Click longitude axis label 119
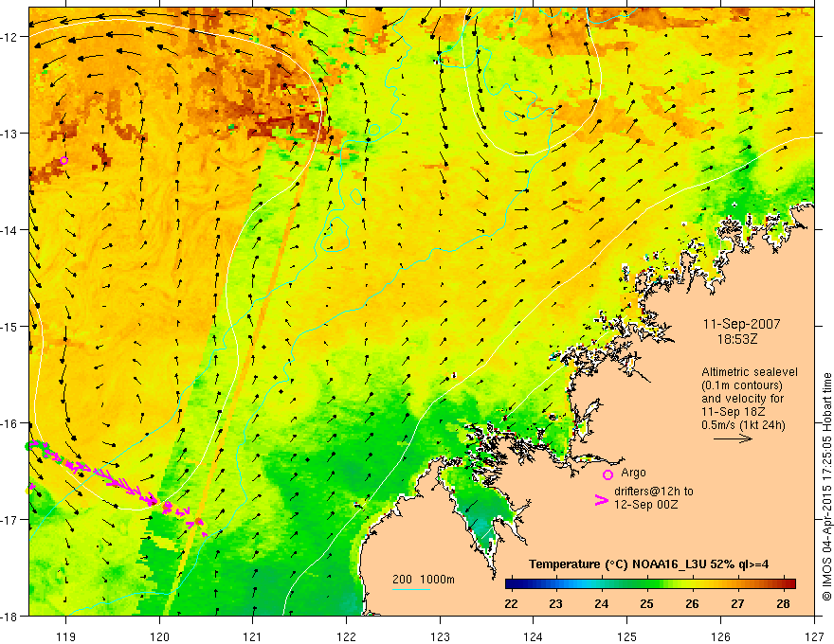The height and width of the screenshot is (644, 834). coord(66,636)
